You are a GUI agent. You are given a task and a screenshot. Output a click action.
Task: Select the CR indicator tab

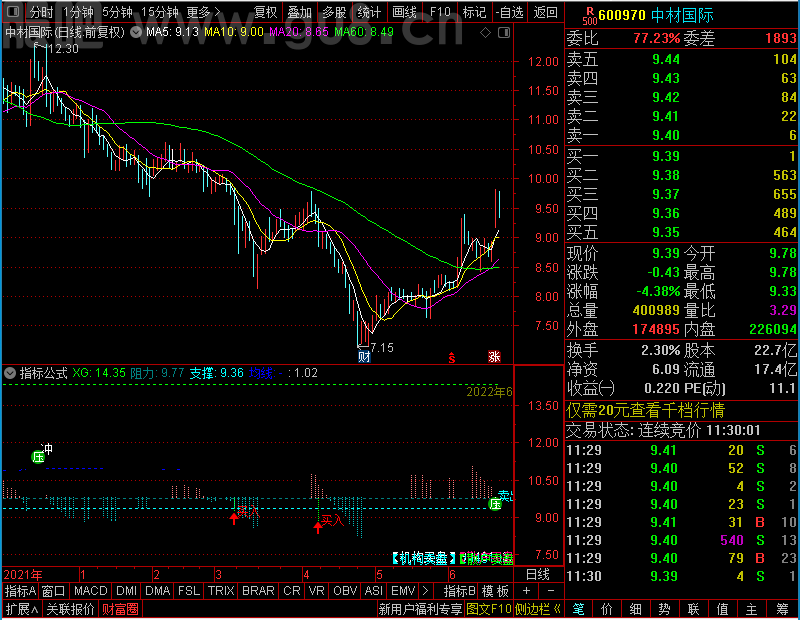coord(292,591)
